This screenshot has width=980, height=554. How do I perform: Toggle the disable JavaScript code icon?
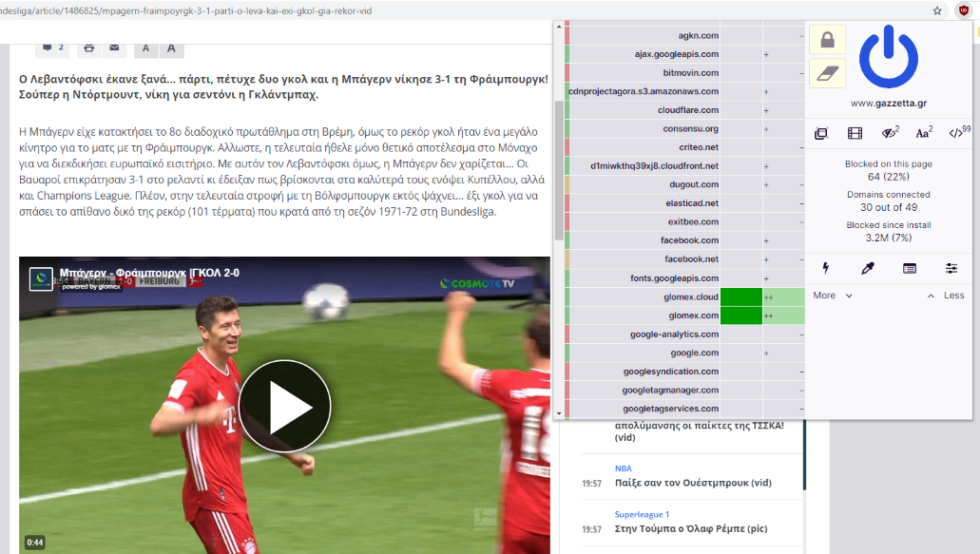tap(959, 133)
